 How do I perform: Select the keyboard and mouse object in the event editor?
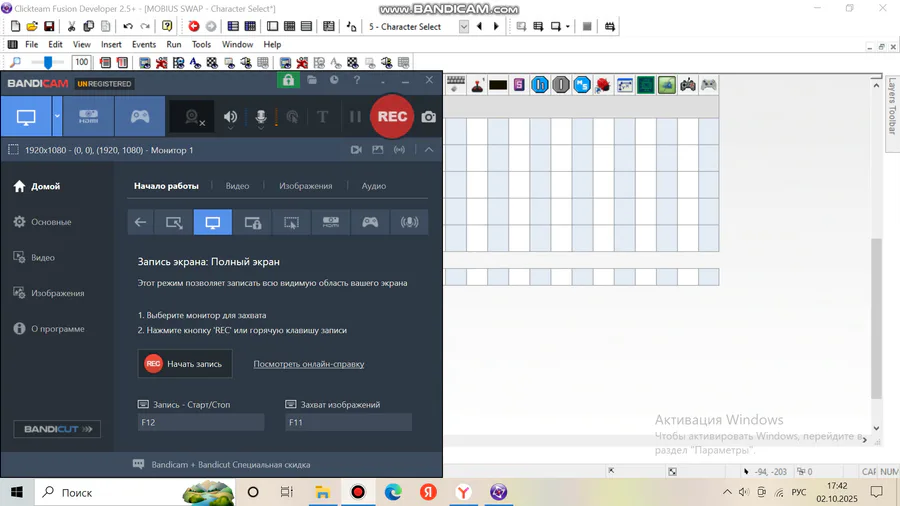point(456,85)
